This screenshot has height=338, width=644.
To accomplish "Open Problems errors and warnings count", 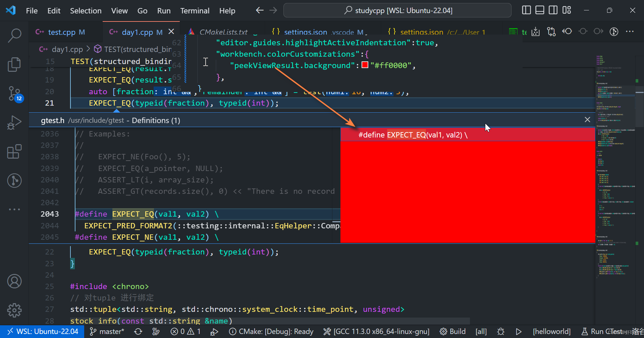I will point(185,332).
